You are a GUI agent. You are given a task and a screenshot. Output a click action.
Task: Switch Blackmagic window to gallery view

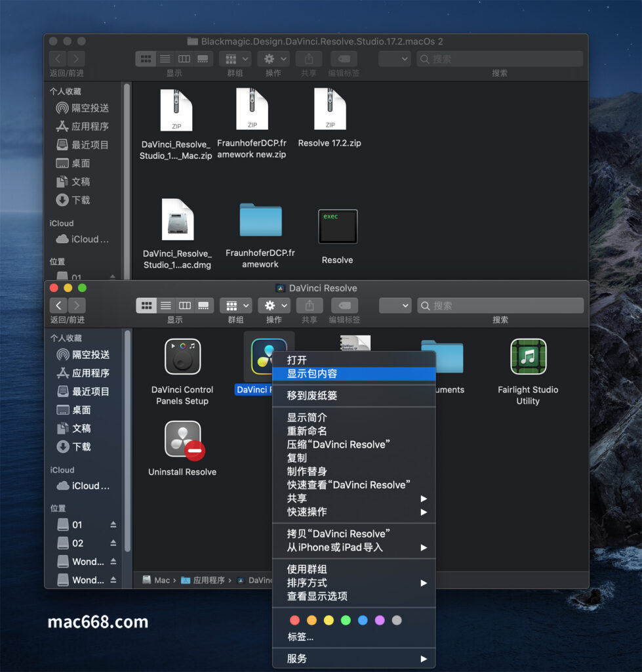pos(203,58)
